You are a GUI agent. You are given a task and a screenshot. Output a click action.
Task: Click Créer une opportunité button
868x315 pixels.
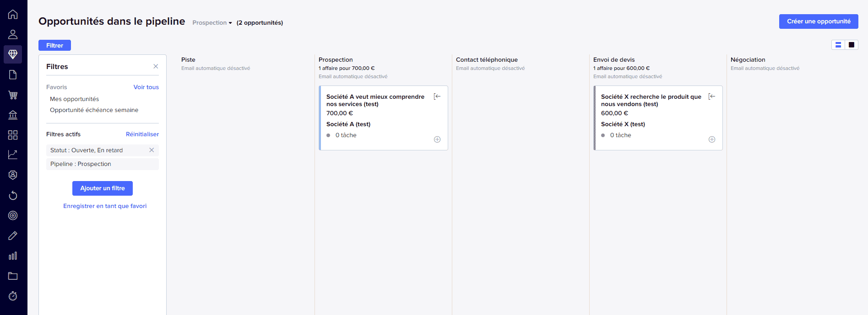click(819, 21)
